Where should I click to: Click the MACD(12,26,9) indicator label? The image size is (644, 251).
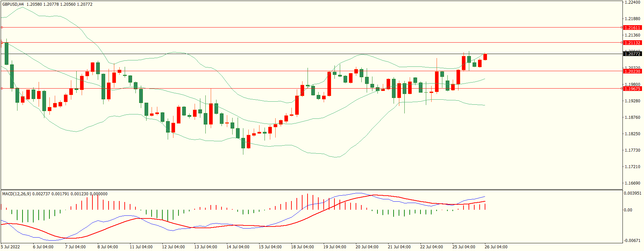16,194
